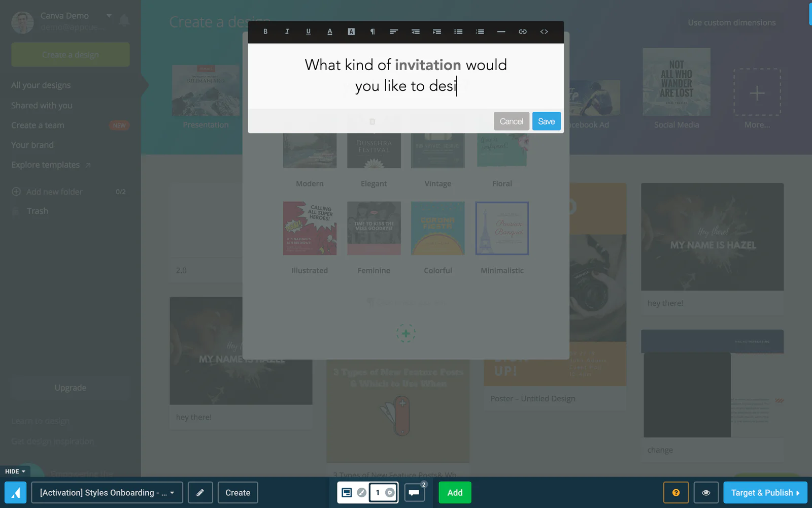
Task: Open the paragraph format dropdown
Action: [x=373, y=31]
